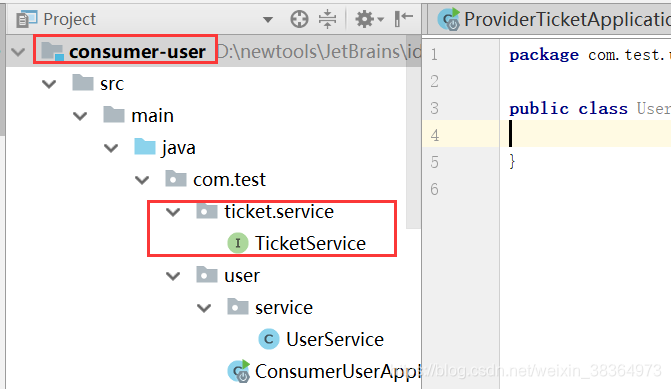This screenshot has width=671, height=389.
Task: Click the 'class' keyword on line 3
Action: pos(603,109)
